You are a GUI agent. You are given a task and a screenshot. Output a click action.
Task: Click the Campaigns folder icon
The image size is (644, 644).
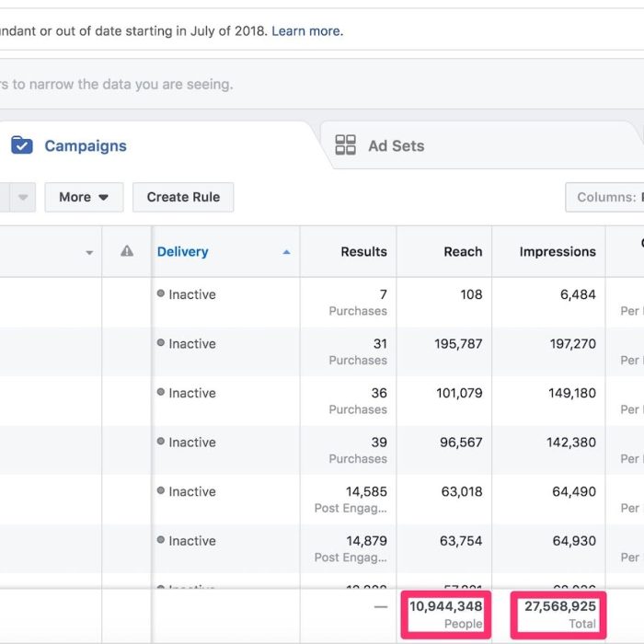22,145
